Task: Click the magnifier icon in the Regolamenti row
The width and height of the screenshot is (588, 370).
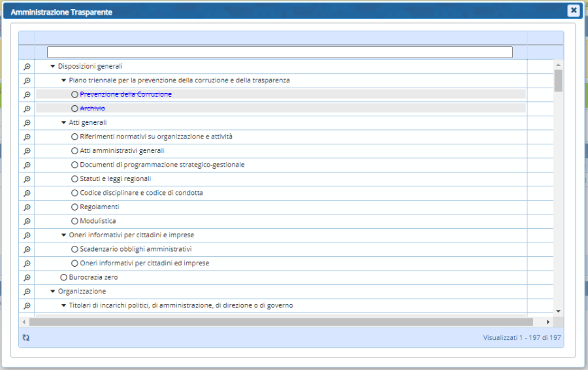Action: tap(27, 207)
